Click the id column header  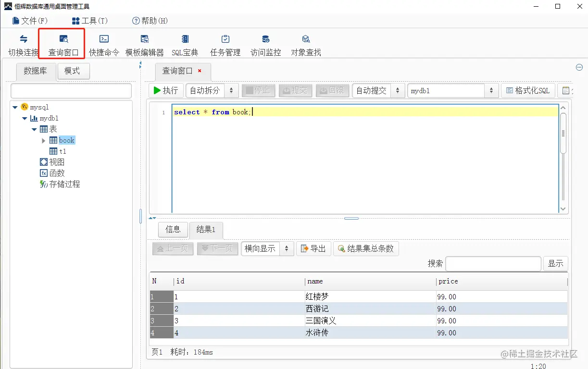coord(239,281)
